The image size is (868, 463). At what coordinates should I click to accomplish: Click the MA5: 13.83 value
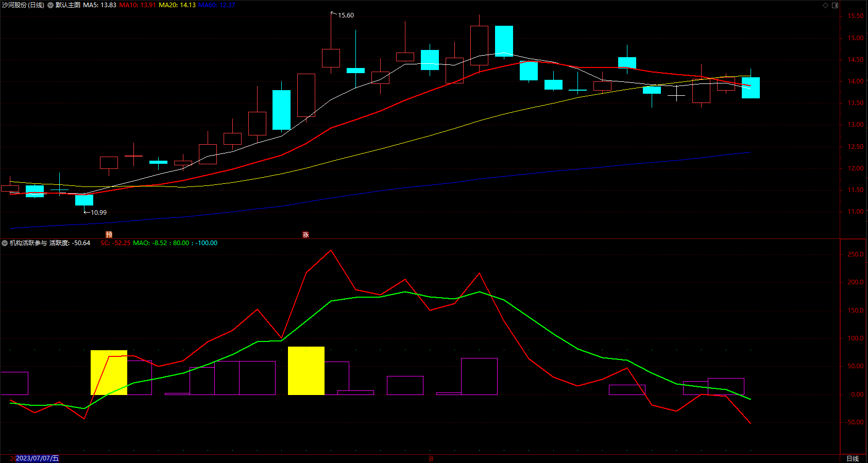[x=99, y=5]
